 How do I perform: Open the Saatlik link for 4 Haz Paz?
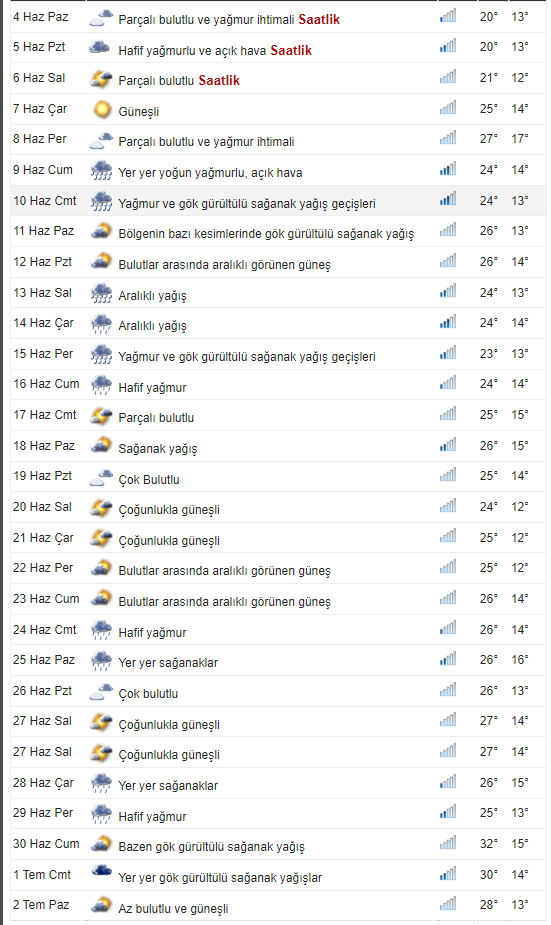click(x=319, y=19)
